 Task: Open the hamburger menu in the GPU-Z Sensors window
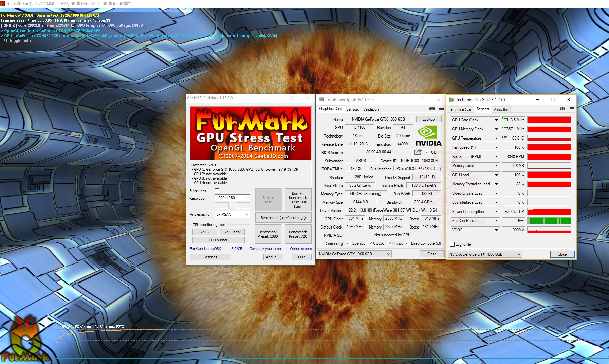pyautogui.click(x=572, y=109)
